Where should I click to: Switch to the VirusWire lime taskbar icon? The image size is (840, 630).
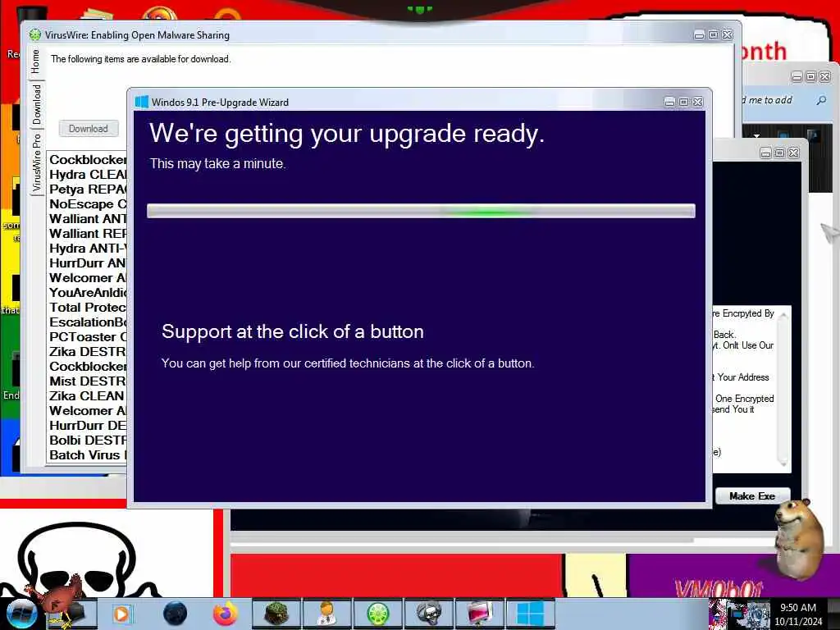tap(377, 614)
